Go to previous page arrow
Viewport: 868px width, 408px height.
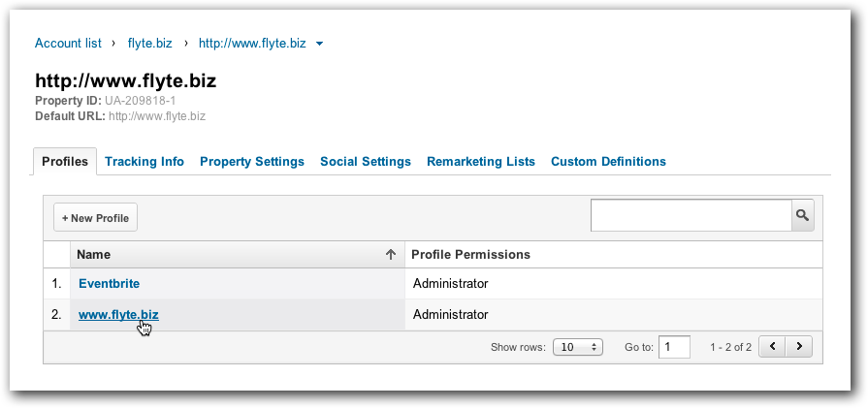tap(772, 347)
